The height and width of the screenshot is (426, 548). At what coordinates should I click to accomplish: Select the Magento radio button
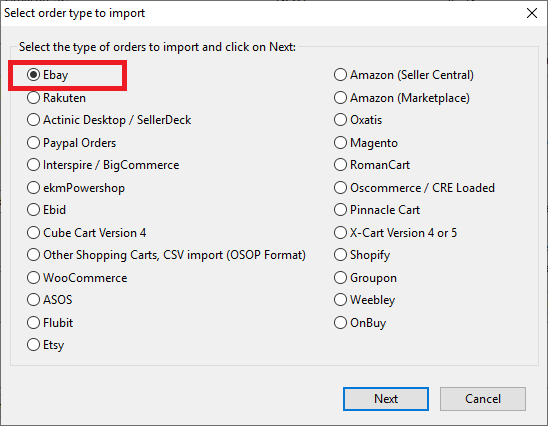click(366, 143)
